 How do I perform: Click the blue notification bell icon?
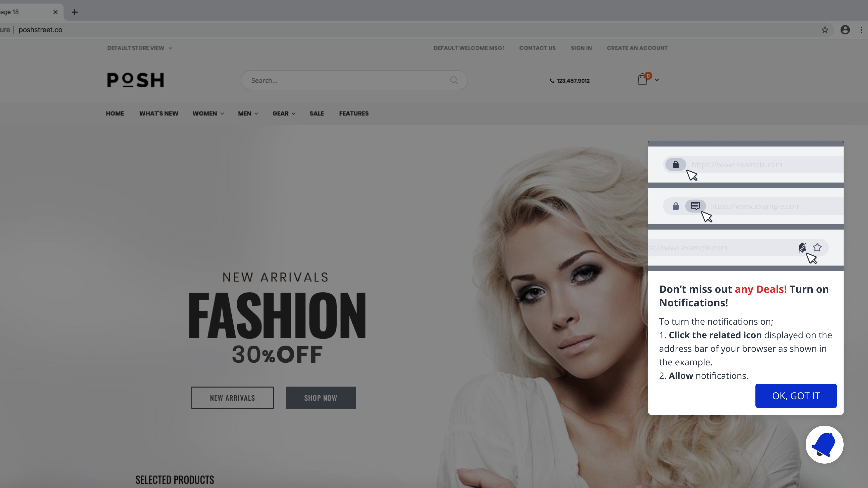coord(824,445)
